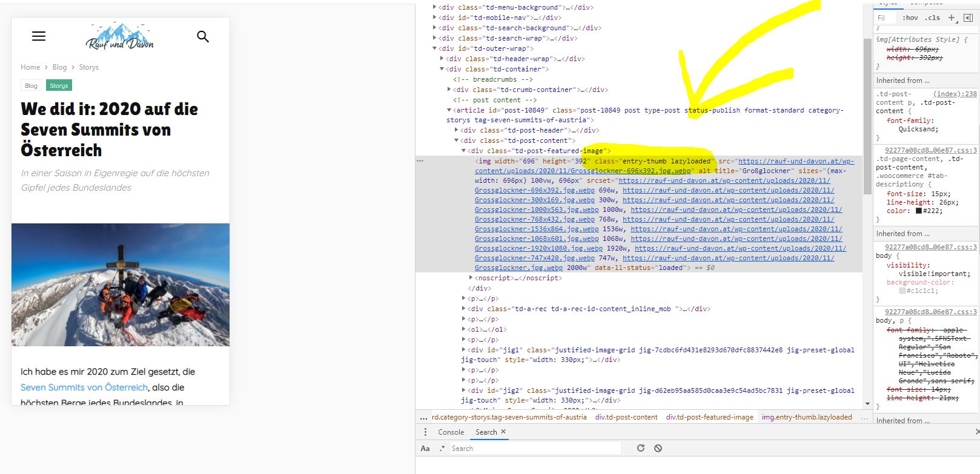Collapse the td-container div node
The width and height of the screenshot is (980, 474).
click(442, 69)
